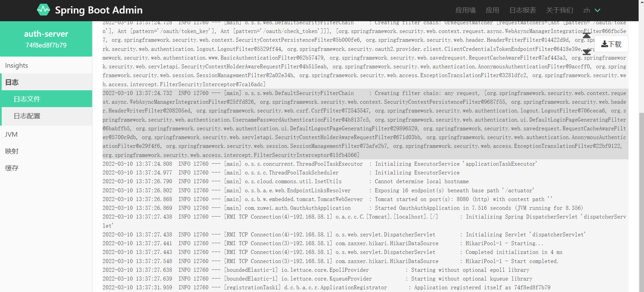Open the 应用墙 wallboard menu
This screenshot has height=292, width=644.
[465, 10]
